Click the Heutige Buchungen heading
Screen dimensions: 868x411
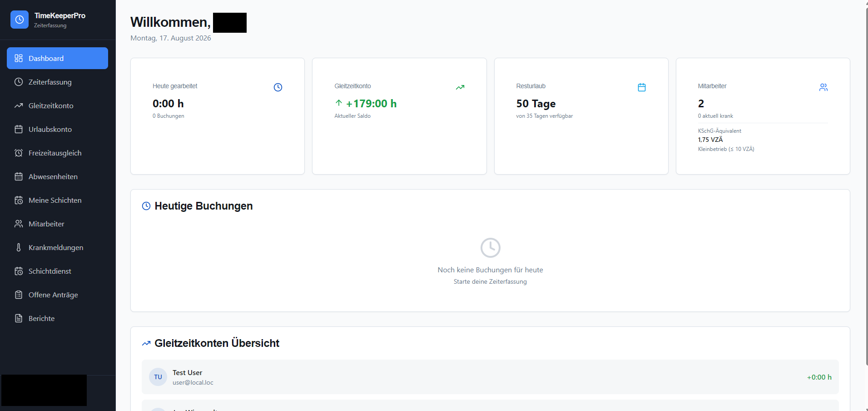203,206
